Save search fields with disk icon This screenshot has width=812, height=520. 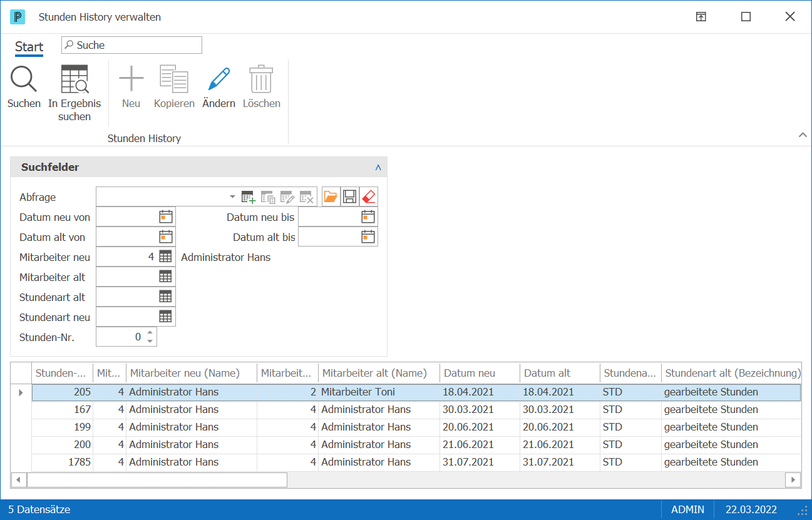click(349, 197)
